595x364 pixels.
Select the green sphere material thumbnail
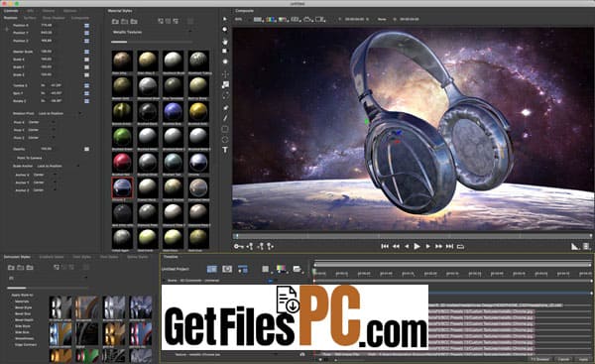point(122,137)
